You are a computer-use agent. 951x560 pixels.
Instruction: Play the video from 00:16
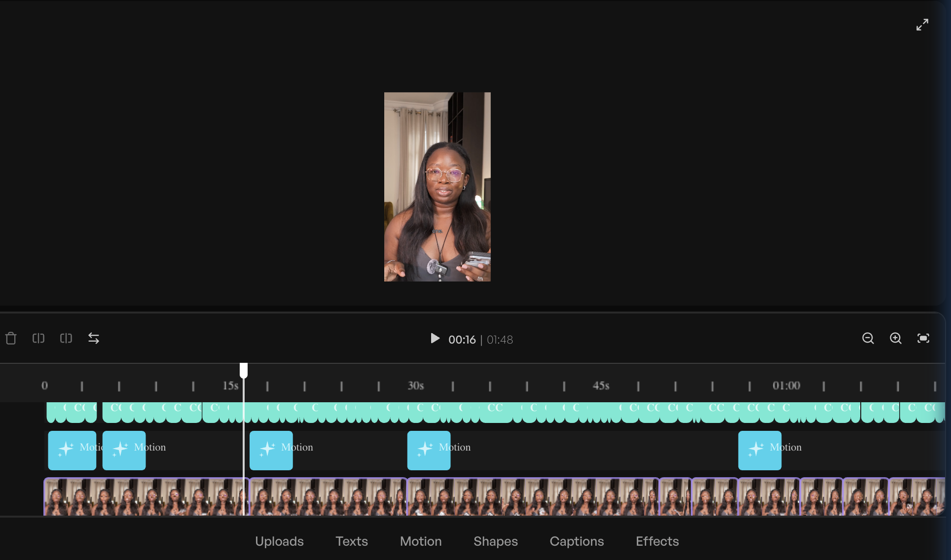coord(435,339)
